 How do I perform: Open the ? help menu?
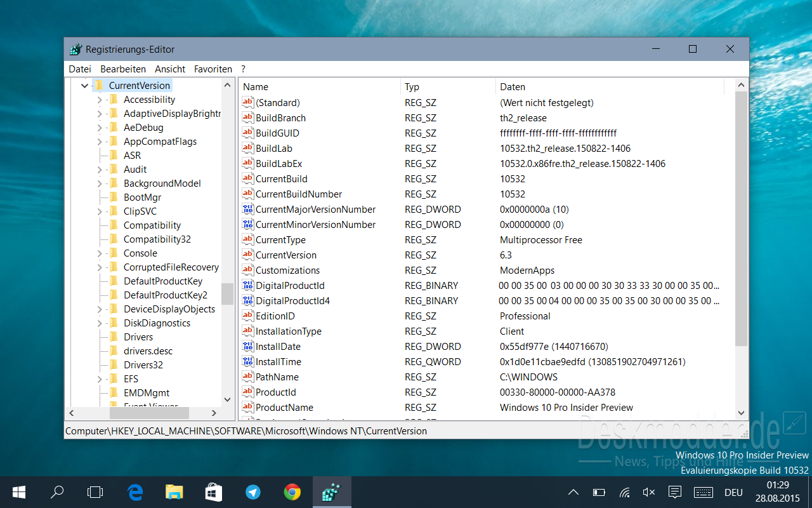point(243,69)
